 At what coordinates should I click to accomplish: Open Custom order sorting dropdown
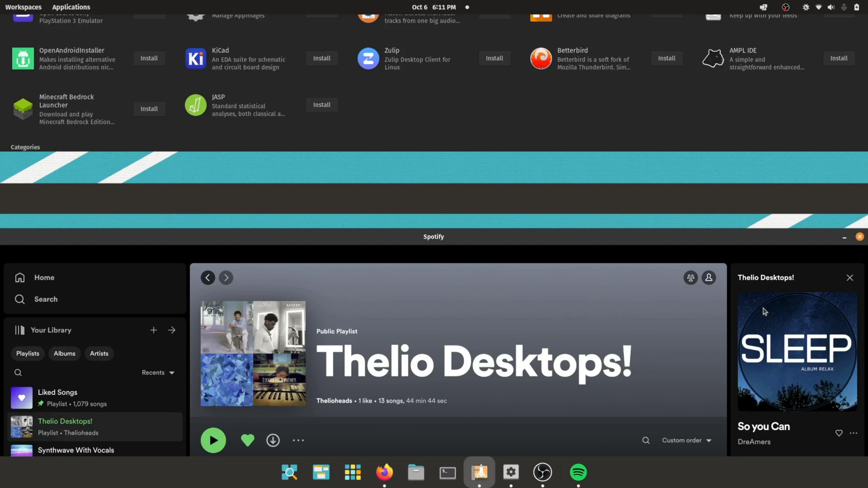(x=686, y=440)
